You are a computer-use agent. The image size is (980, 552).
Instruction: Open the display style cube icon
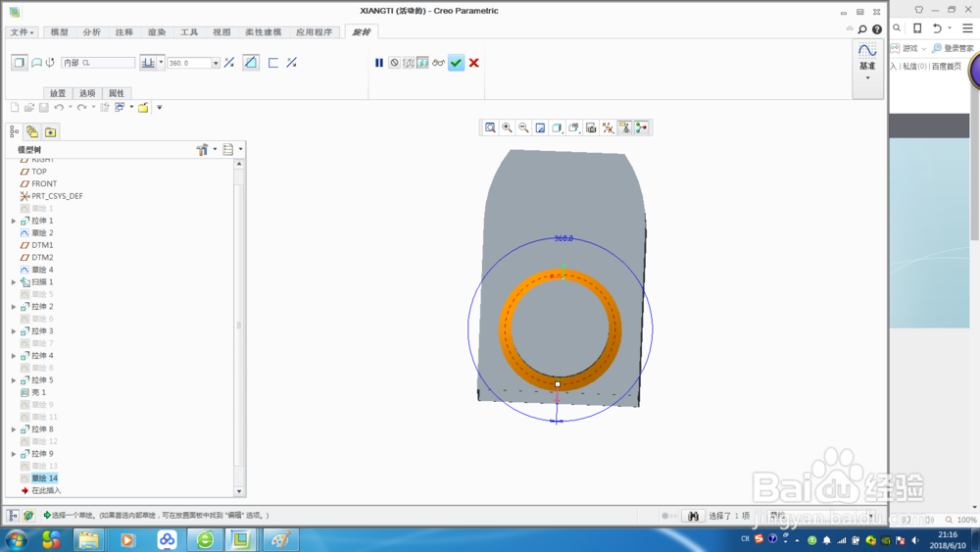coord(557,128)
